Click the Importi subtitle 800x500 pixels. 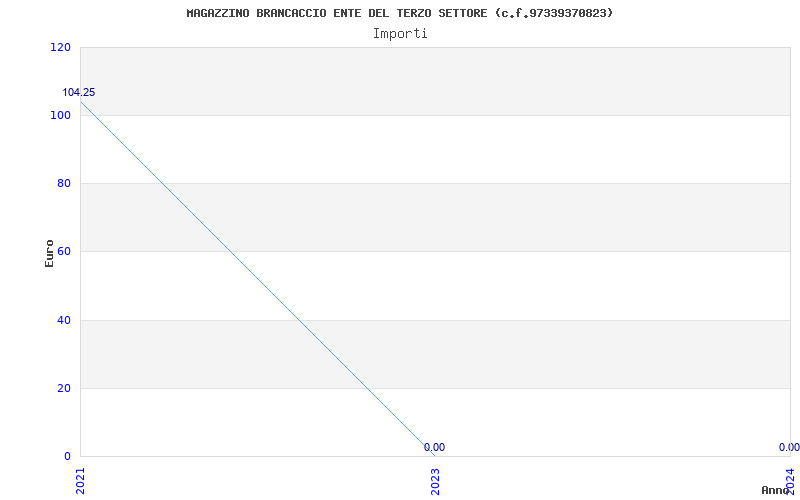click(399, 34)
